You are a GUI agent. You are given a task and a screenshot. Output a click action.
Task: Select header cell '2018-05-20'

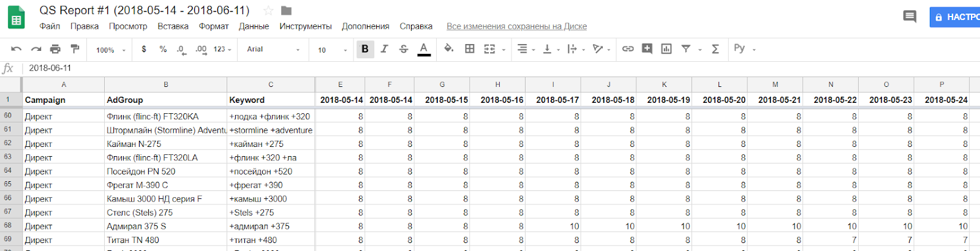[x=720, y=100]
